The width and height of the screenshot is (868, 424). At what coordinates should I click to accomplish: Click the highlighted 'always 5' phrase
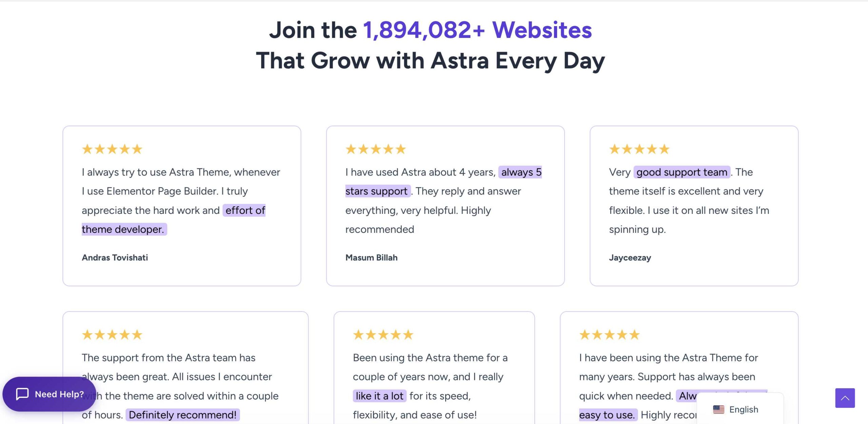[520, 172]
